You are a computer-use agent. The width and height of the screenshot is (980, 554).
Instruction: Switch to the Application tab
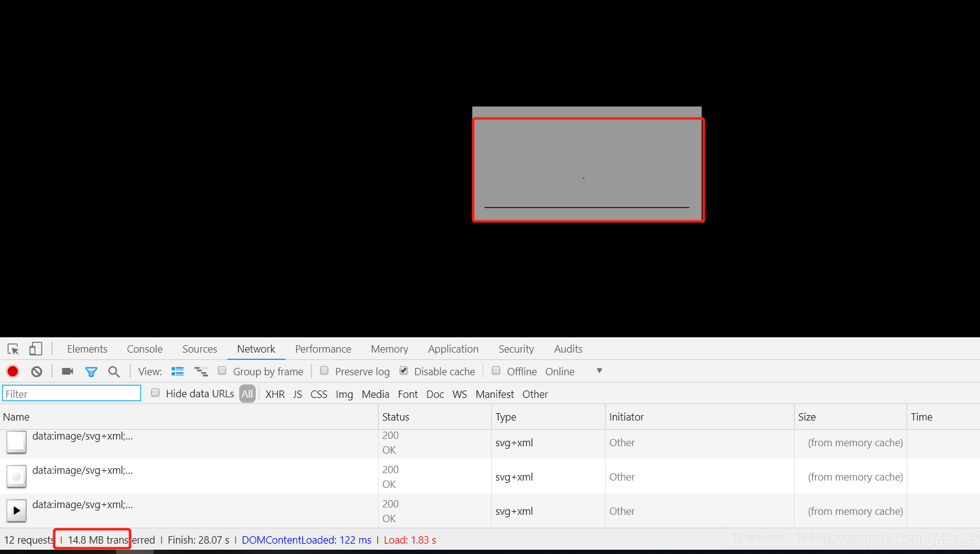(453, 349)
